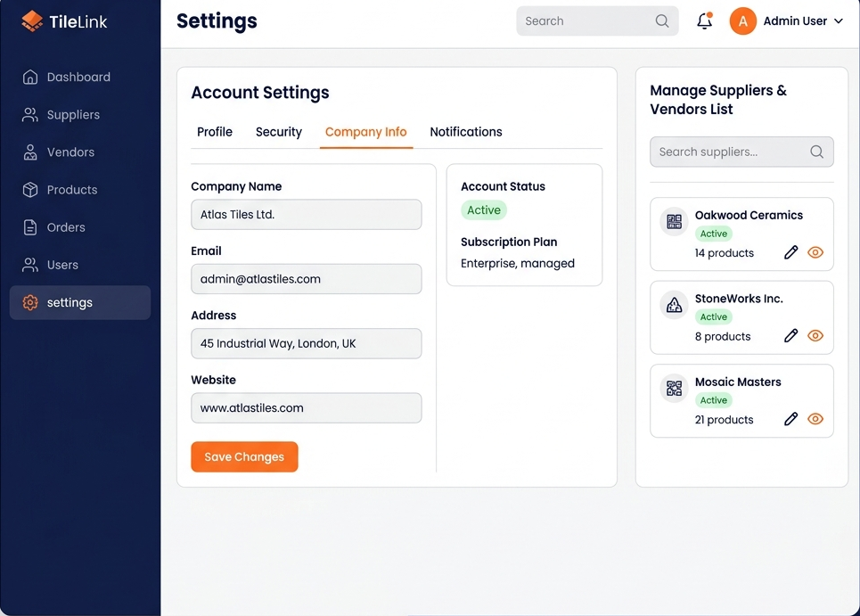Screen dimensions: 860x616
Task: Click the Products box icon in sidebar
Action: click(x=30, y=190)
